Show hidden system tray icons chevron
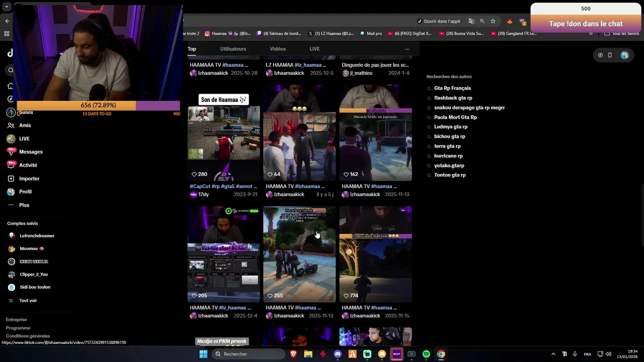644x362 pixels. click(553, 354)
